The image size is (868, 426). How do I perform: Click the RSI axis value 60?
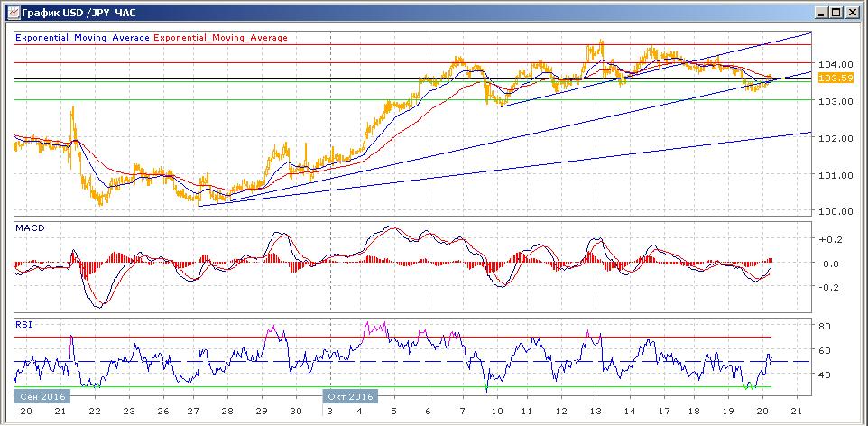826,350
